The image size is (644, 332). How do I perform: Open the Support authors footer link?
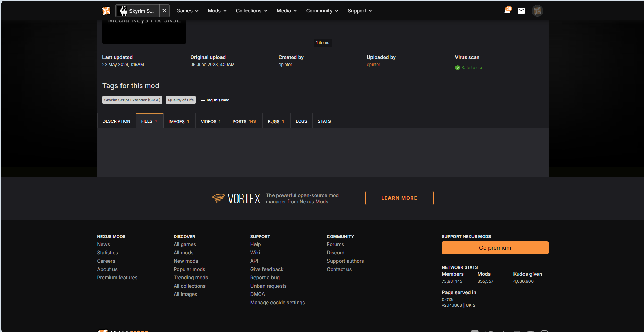coord(345,261)
